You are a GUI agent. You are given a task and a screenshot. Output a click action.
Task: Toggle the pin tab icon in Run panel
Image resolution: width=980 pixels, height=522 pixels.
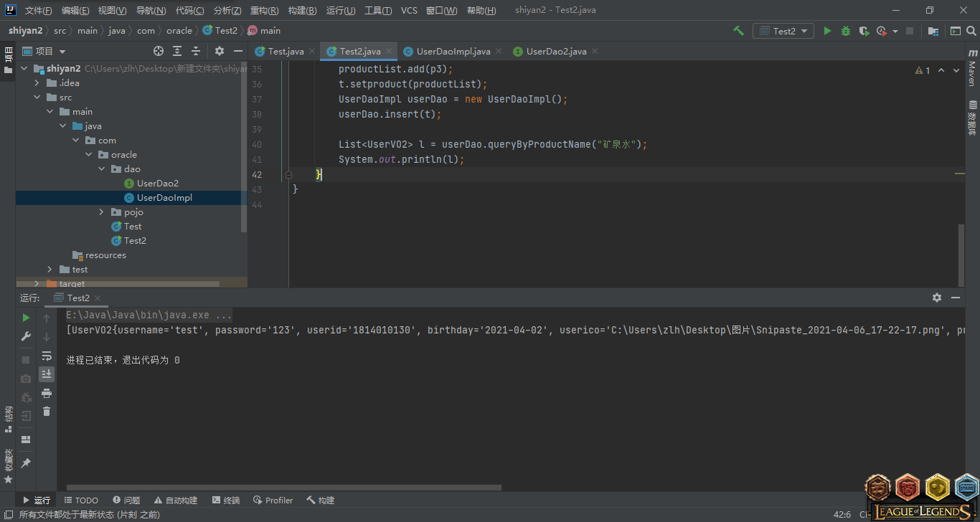coord(26,462)
